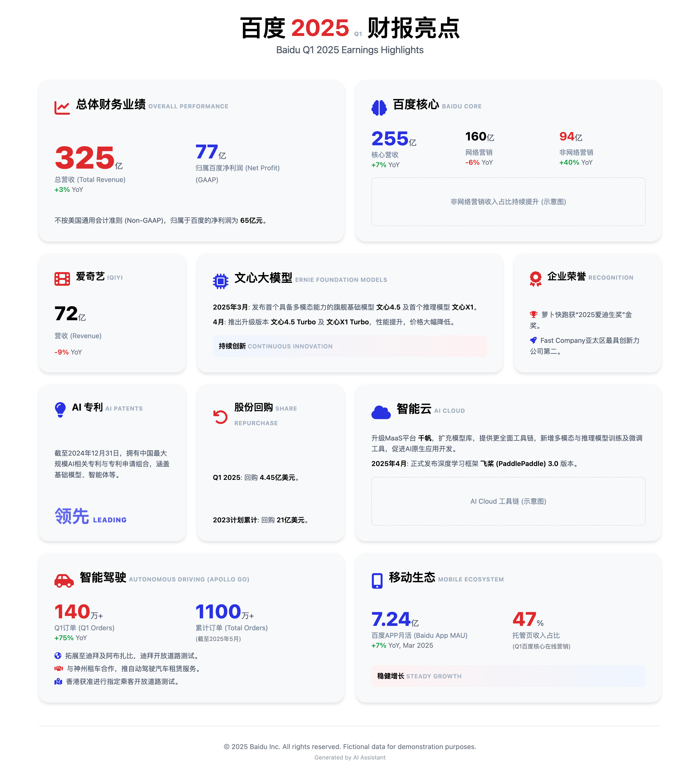This screenshot has height=777, width=700.
Task: Click the +75% YoY label under Q1订单
Action: 71,638
